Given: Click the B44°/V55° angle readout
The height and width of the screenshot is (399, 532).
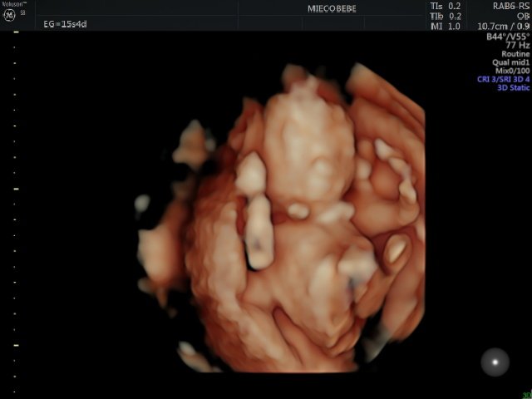Looking at the screenshot, I should point(508,37).
